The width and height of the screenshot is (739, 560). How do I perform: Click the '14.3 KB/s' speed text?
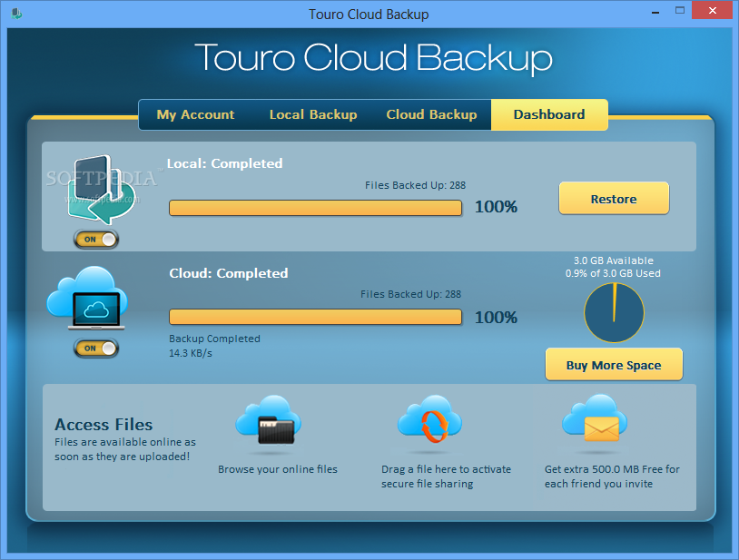(x=191, y=353)
